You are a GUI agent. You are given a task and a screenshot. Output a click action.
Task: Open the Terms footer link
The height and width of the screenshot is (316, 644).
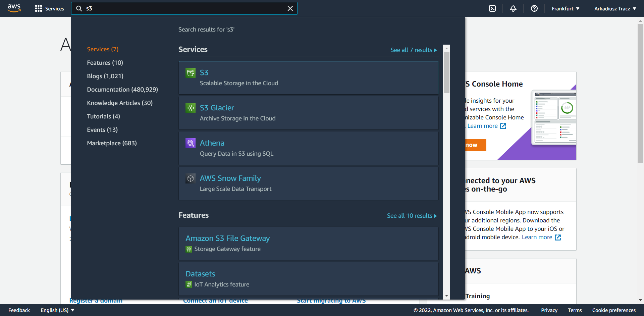pos(575,310)
